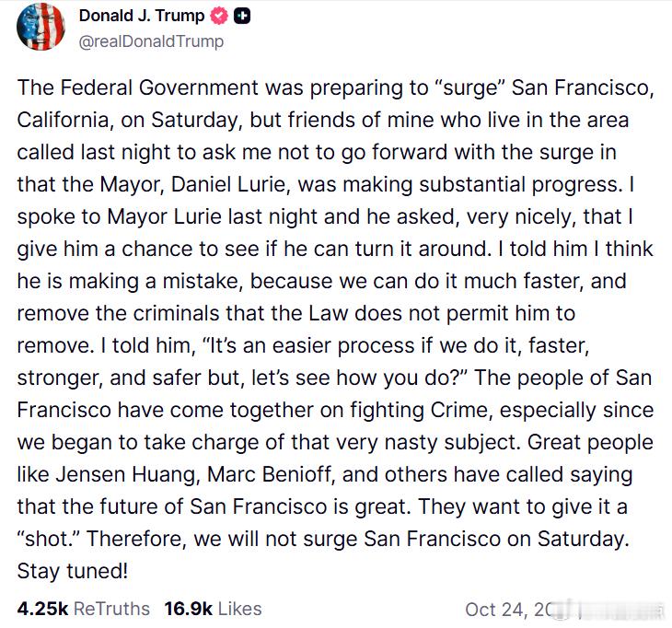
Task: View the 4.25k ReTruths list
Action: click(x=83, y=609)
